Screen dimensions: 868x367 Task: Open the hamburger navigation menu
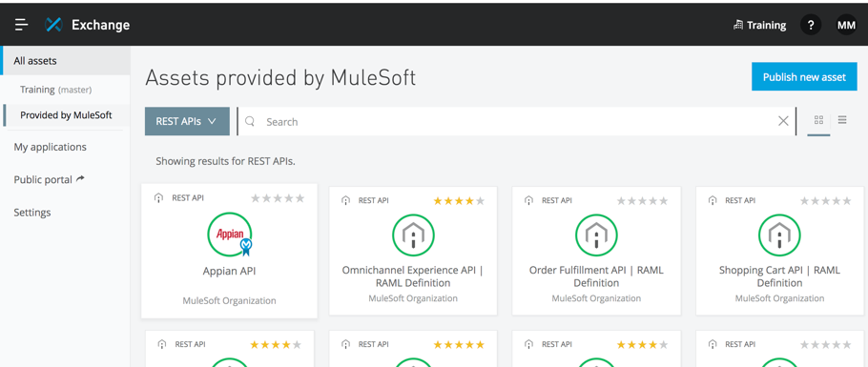click(x=22, y=25)
